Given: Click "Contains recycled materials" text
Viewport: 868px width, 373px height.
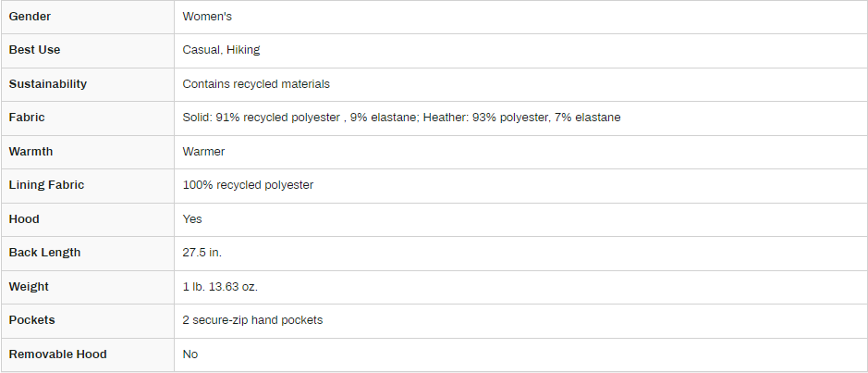Looking at the screenshot, I should [x=256, y=84].
